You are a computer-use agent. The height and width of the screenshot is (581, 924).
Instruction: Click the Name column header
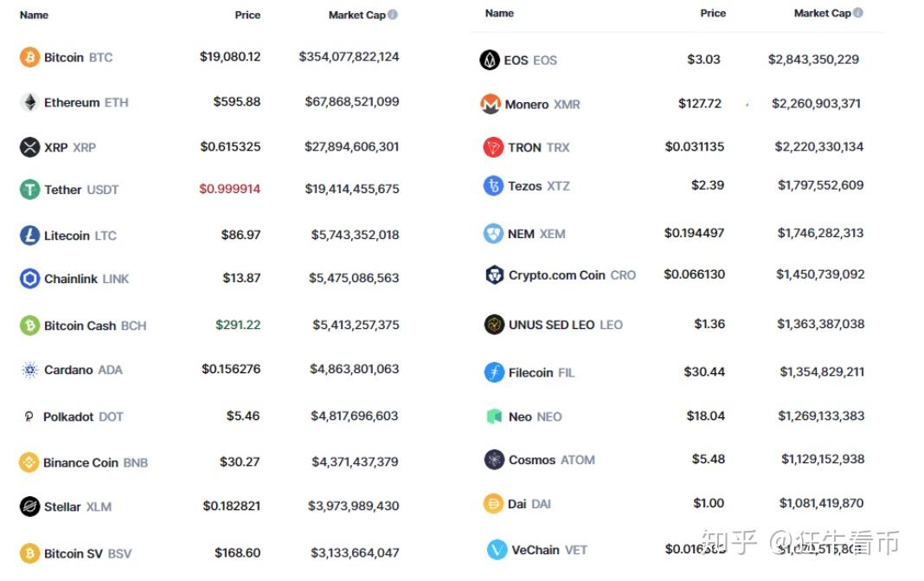[x=34, y=15]
